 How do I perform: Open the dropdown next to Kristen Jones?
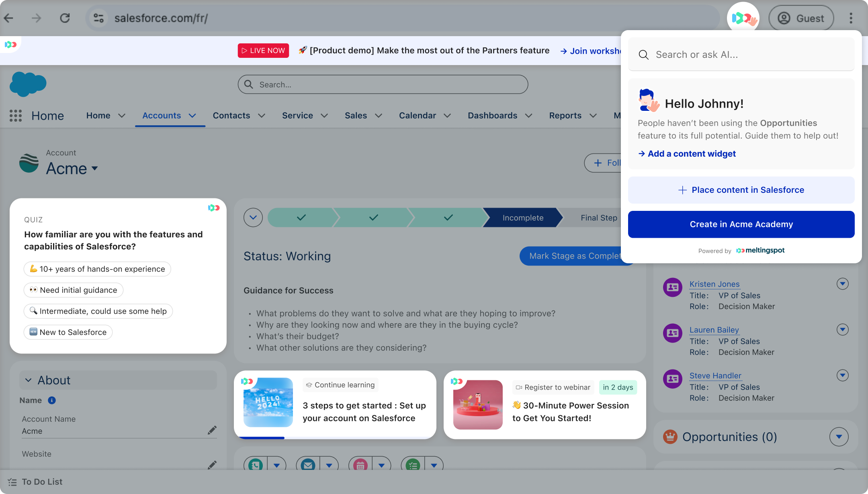(843, 284)
